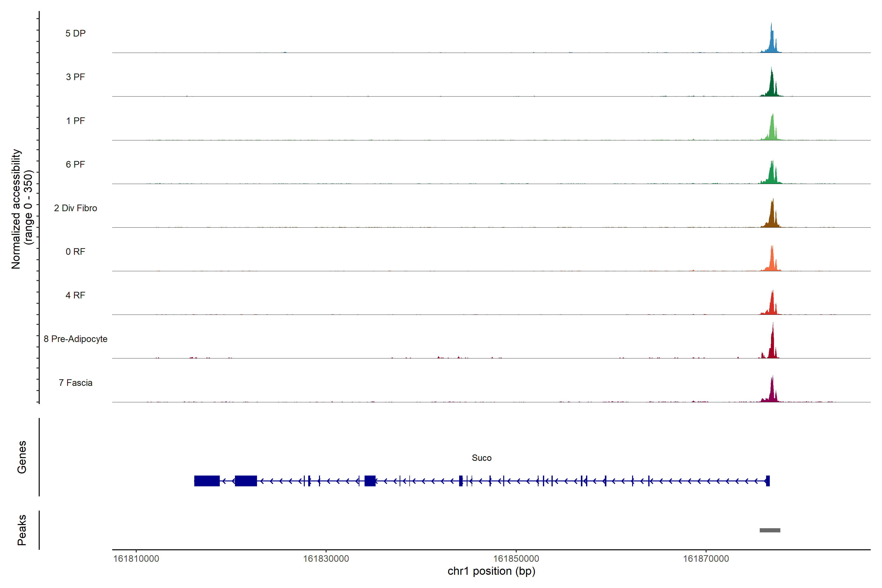882x588 pixels.
Task: Click the 161830000 axis tick label
Action: (x=326, y=559)
